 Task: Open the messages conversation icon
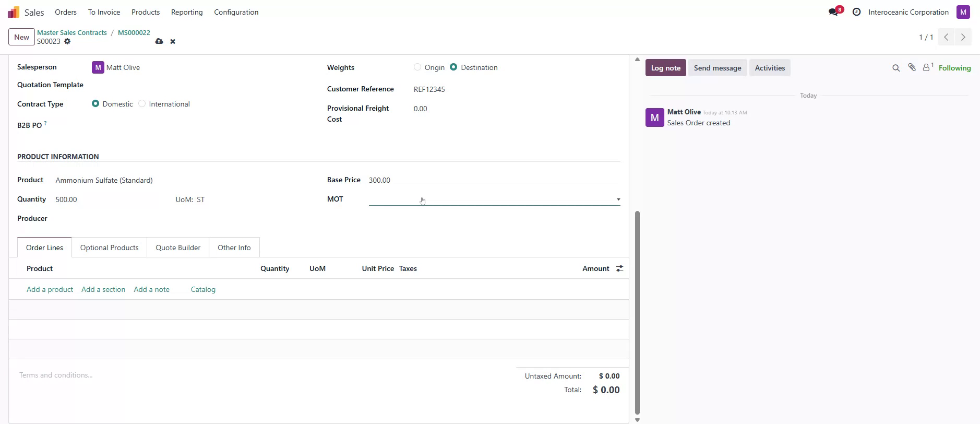tap(833, 12)
